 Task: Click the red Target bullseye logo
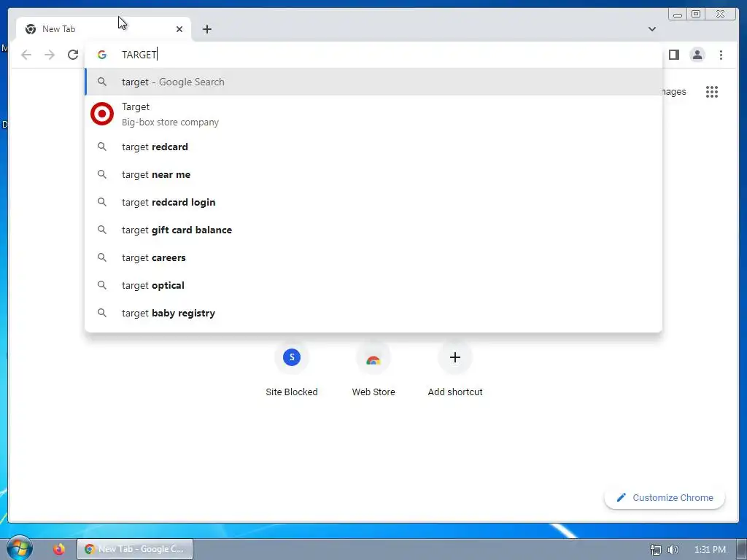(x=102, y=114)
